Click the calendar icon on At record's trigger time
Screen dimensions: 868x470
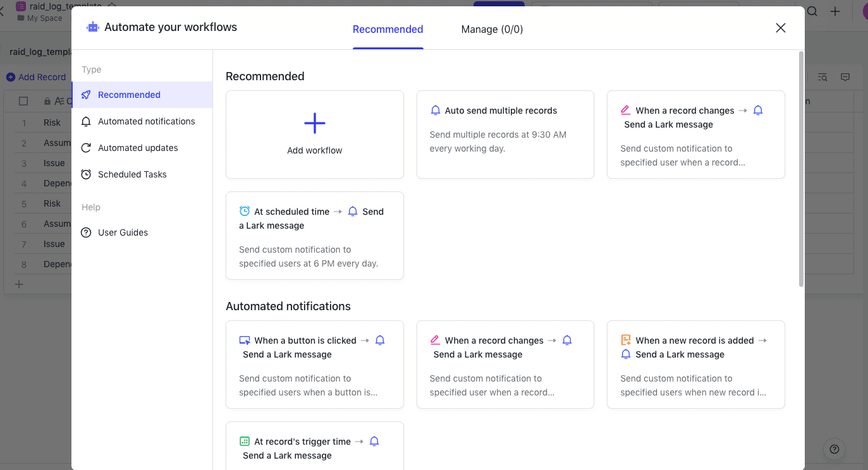coord(245,442)
